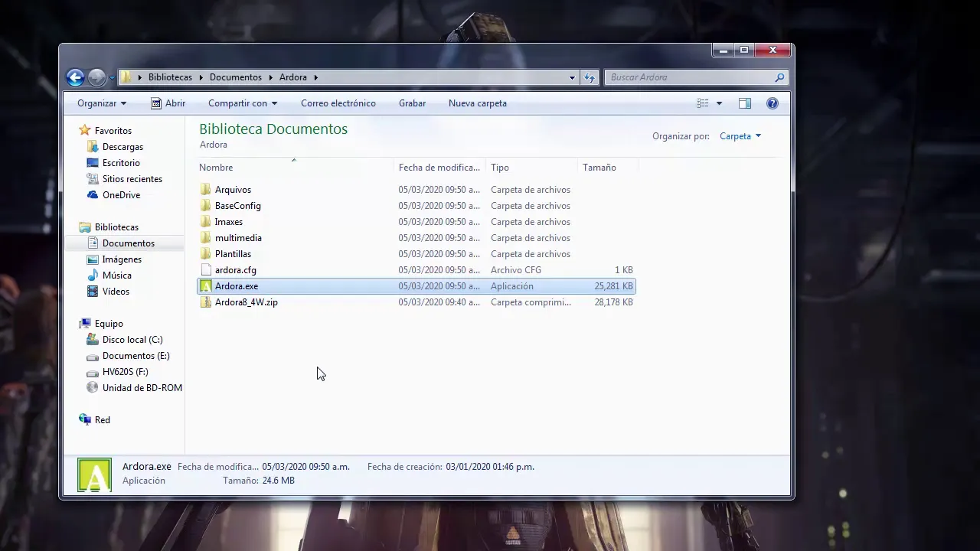Viewport: 980px width, 551px height.
Task: Open the Compartir con menu
Action: [x=243, y=103]
